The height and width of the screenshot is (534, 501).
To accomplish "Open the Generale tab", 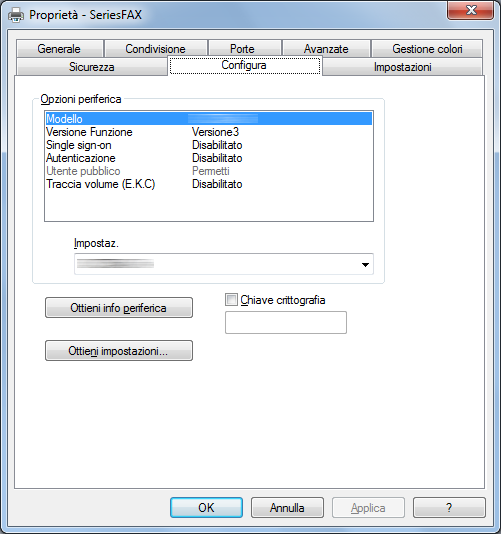I will [x=59, y=48].
